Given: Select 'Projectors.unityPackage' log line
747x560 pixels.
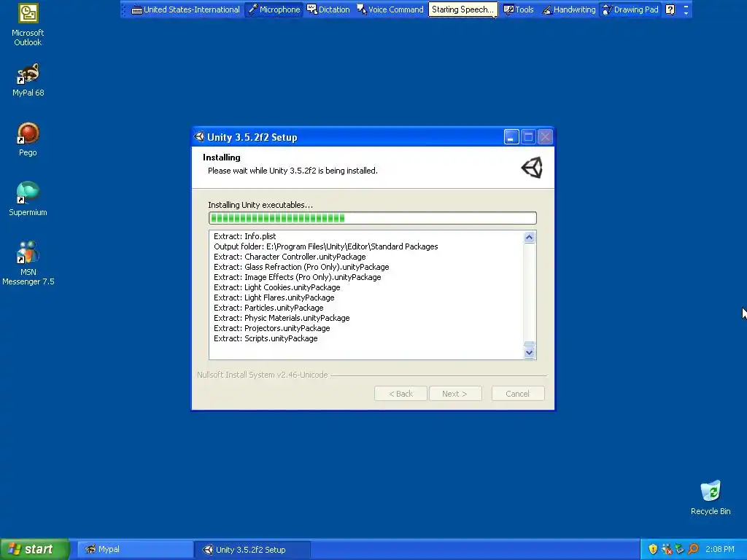Looking at the screenshot, I should coord(272,328).
